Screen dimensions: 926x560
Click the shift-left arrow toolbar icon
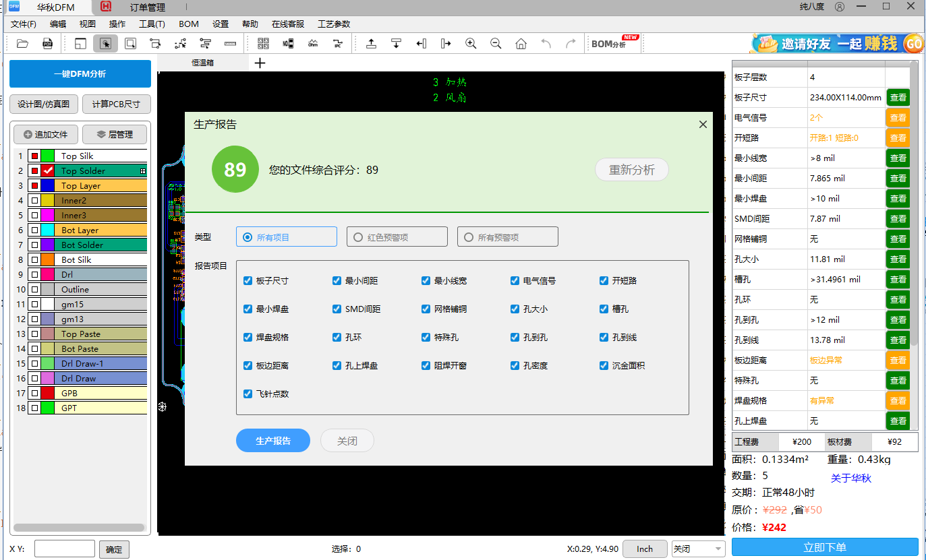421,44
